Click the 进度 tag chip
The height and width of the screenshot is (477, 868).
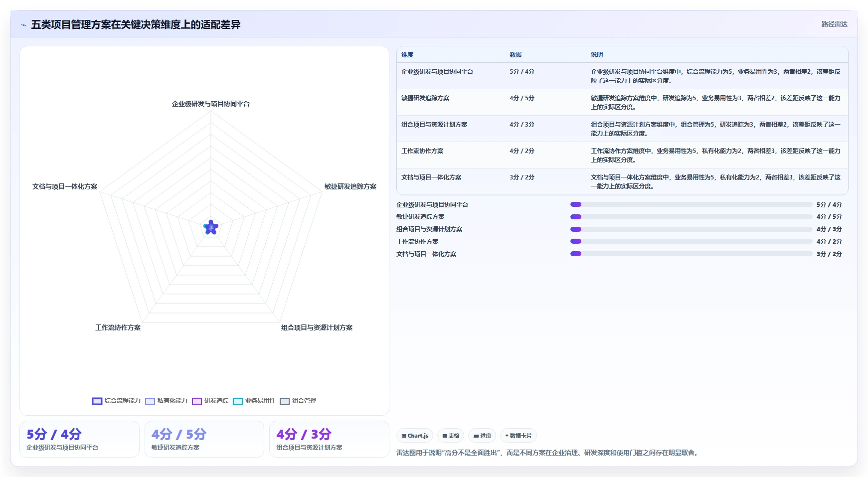click(482, 436)
